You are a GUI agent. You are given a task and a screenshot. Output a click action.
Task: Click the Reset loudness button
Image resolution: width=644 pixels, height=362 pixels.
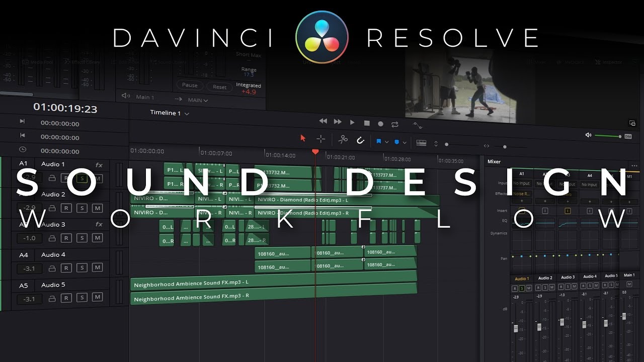point(219,86)
